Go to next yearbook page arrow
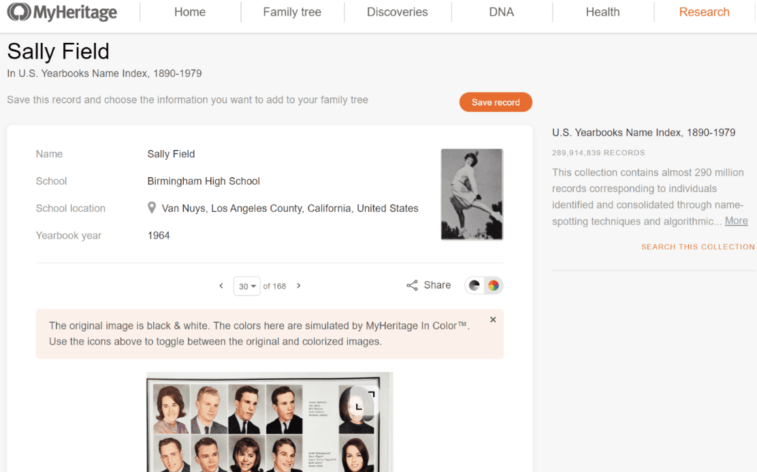 [298, 286]
